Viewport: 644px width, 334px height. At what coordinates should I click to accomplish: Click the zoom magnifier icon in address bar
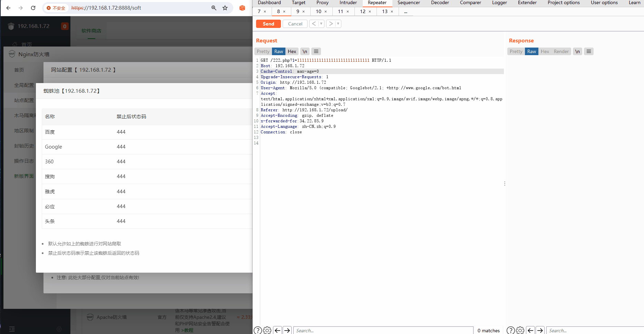[214, 8]
